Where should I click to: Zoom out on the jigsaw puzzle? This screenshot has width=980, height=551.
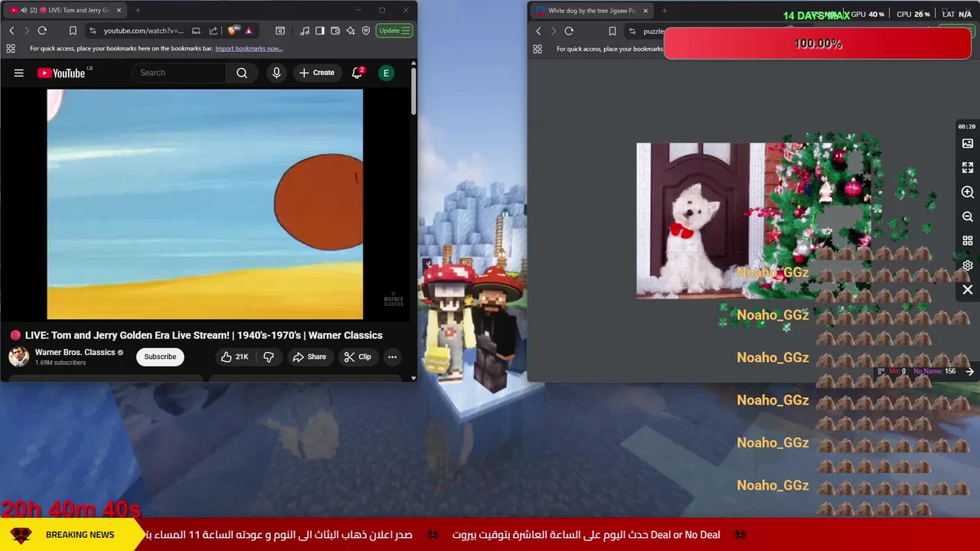(968, 217)
